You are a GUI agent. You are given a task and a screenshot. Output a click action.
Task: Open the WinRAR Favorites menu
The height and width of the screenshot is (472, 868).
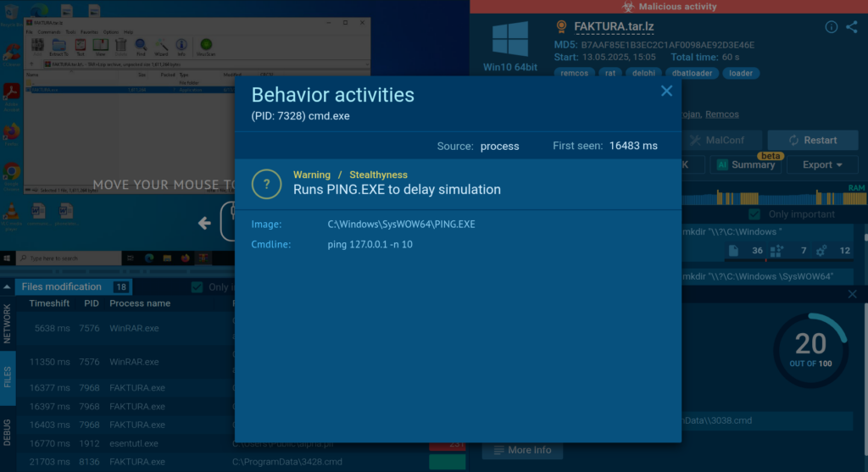pyautogui.click(x=89, y=32)
